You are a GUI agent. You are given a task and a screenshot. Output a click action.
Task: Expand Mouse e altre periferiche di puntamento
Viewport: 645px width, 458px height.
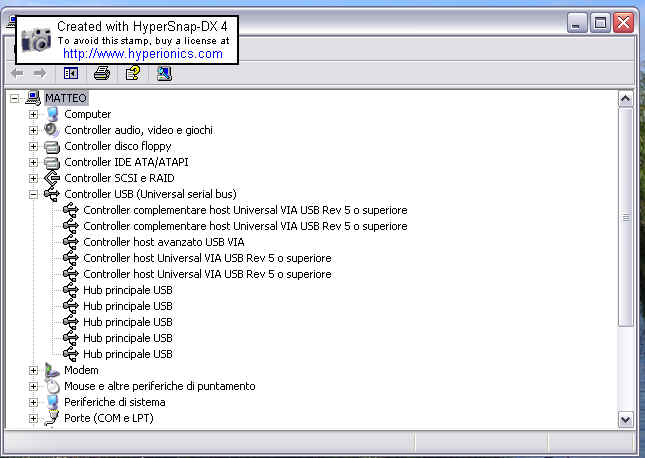(x=33, y=387)
